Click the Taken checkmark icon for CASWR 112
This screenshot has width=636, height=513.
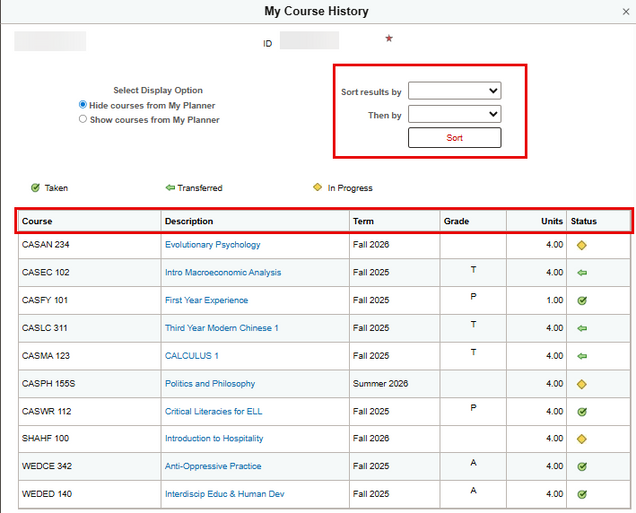click(x=582, y=412)
